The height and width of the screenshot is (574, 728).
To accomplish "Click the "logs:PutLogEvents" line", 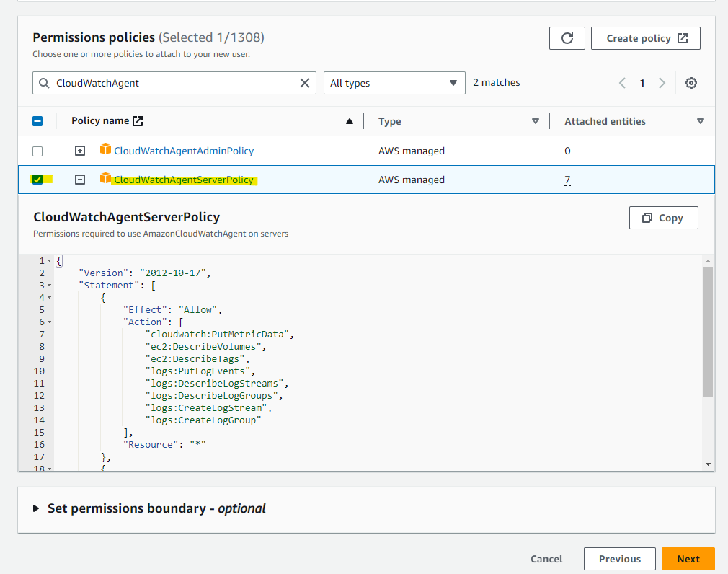I will 200,371.
